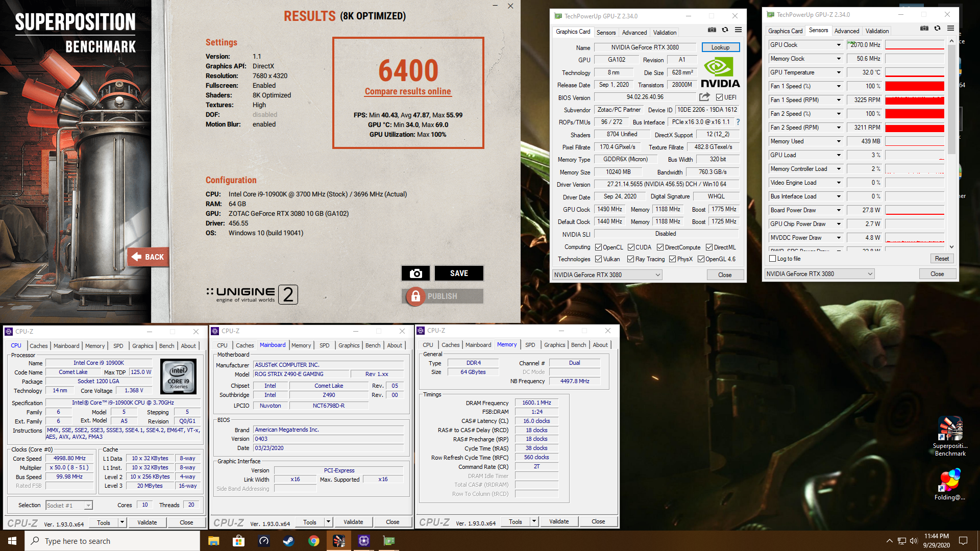Screen dimensions: 980x551
Task: Click the screenshot camera icon in Superposition results
Action: (x=415, y=273)
